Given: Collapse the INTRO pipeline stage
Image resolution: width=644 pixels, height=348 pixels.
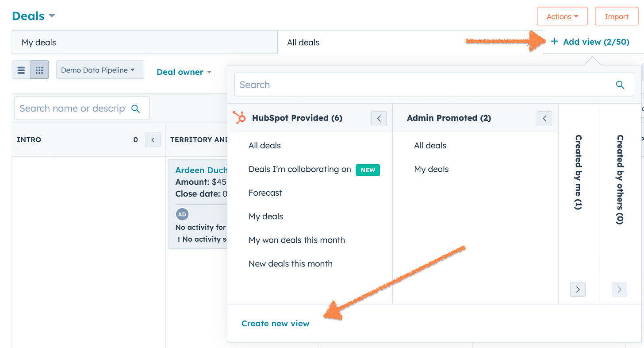Looking at the screenshot, I should (x=153, y=139).
